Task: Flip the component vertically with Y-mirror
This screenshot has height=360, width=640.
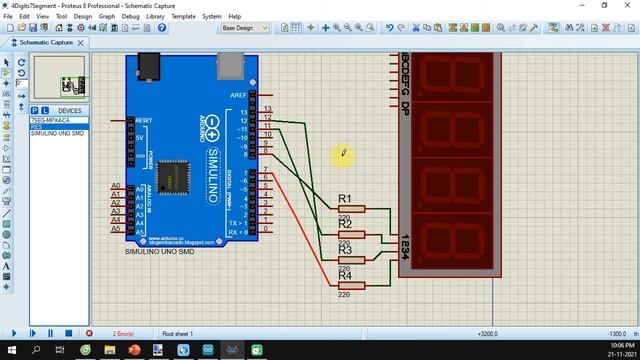Action: tap(22, 107)
